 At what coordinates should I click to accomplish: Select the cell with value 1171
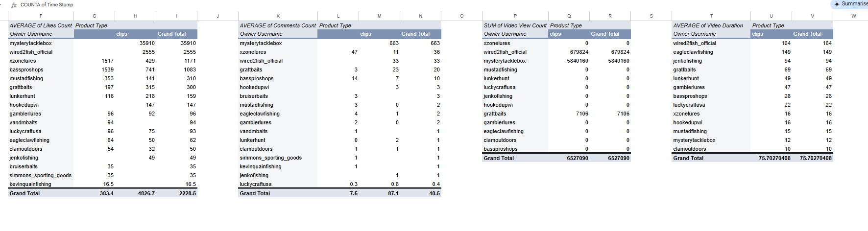tap(177, 61)
